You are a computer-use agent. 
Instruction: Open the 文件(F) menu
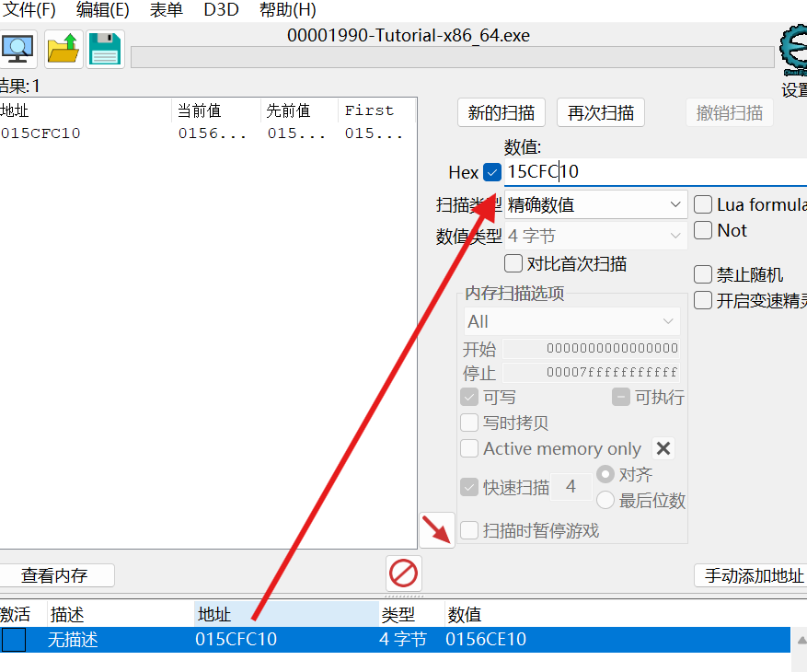click(x=29, y=10)
